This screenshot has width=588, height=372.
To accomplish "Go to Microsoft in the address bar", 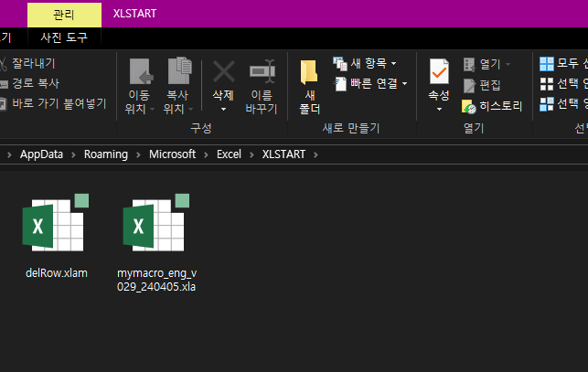I will [173, 154].
